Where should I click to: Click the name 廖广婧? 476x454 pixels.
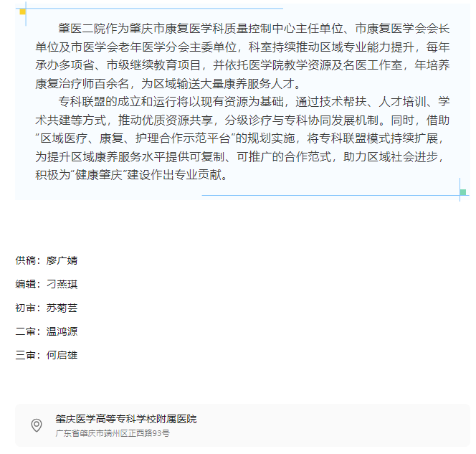(62, 260)
